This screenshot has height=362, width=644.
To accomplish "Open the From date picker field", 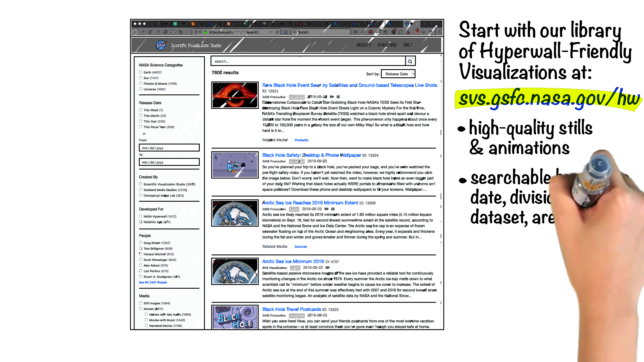I will click(x=169, y=148).
